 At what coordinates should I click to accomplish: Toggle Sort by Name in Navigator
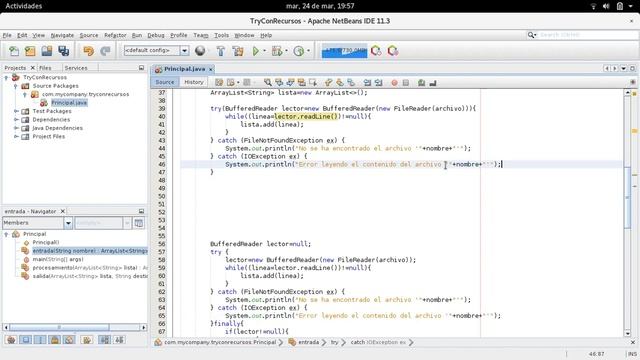tap(104, 340)
